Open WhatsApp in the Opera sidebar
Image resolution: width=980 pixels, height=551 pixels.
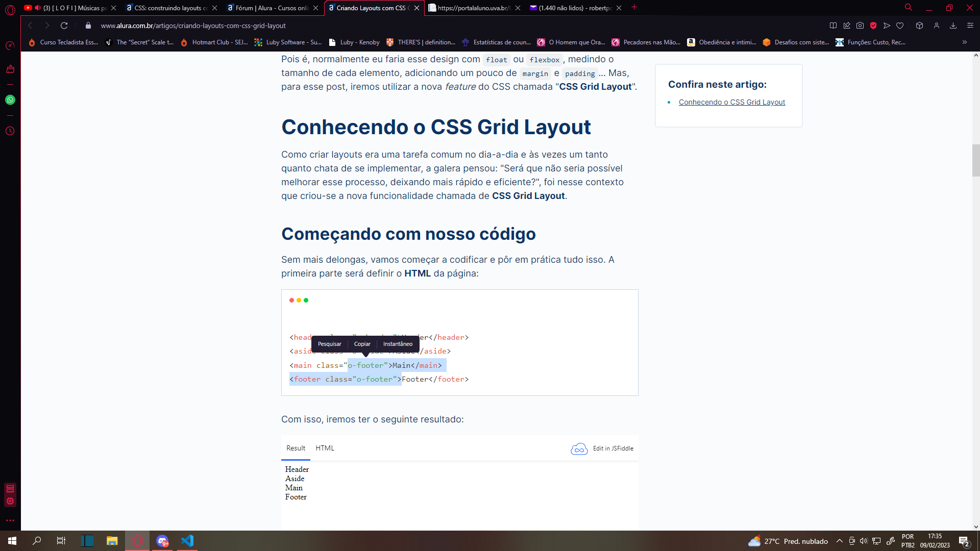tap(10, 100)
